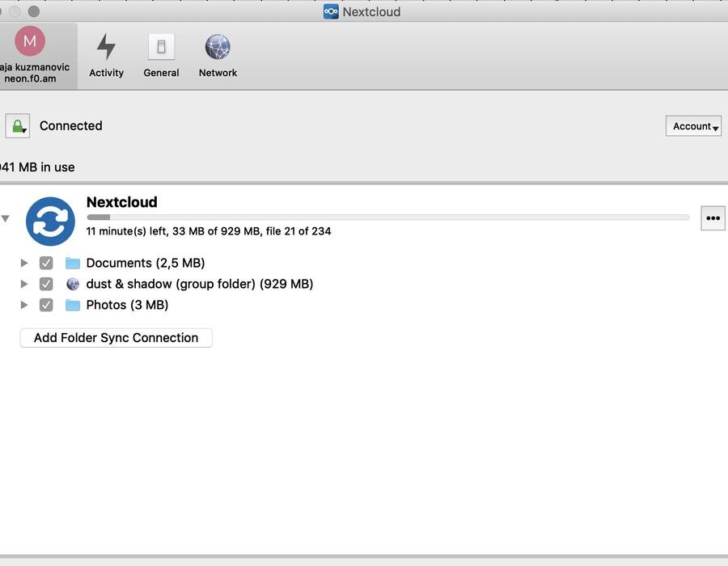Open the Activity lightning bolt tab
728x566 pixels.
pos(106,56)
